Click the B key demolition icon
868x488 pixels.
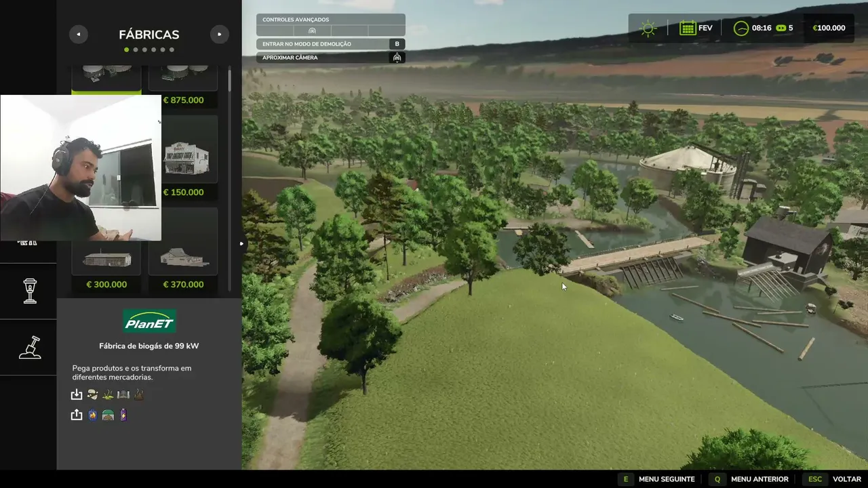click(397, 44)
